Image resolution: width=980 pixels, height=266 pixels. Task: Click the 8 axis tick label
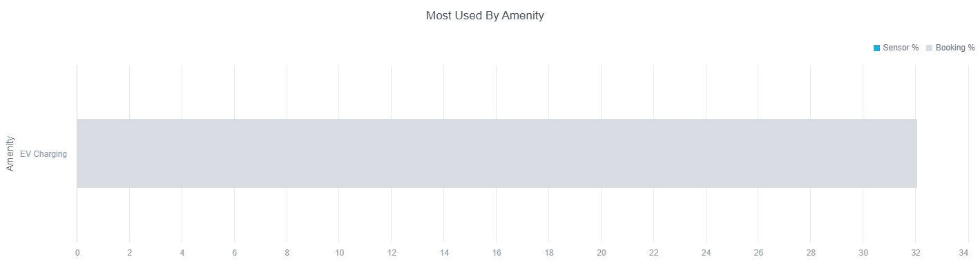[287, 253]
